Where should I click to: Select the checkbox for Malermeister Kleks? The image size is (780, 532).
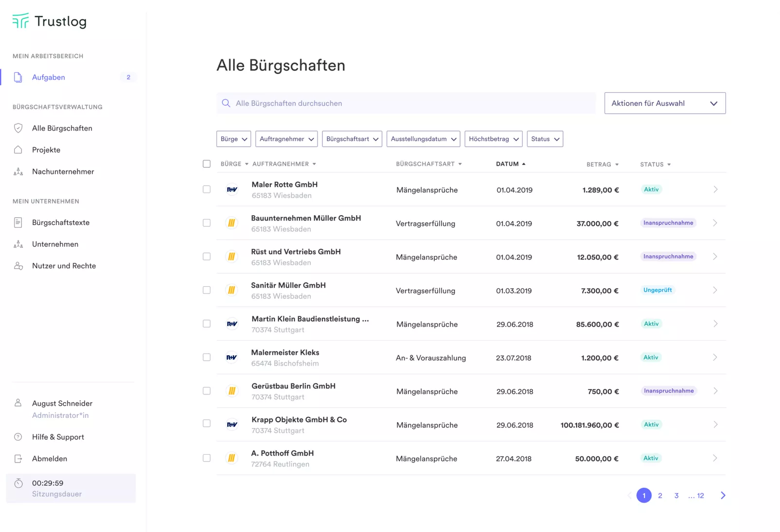(207, 357)
